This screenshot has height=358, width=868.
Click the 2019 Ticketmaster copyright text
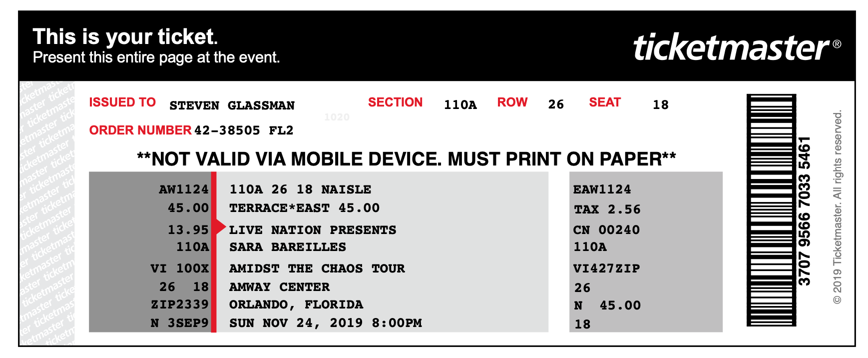coord(838,207)
